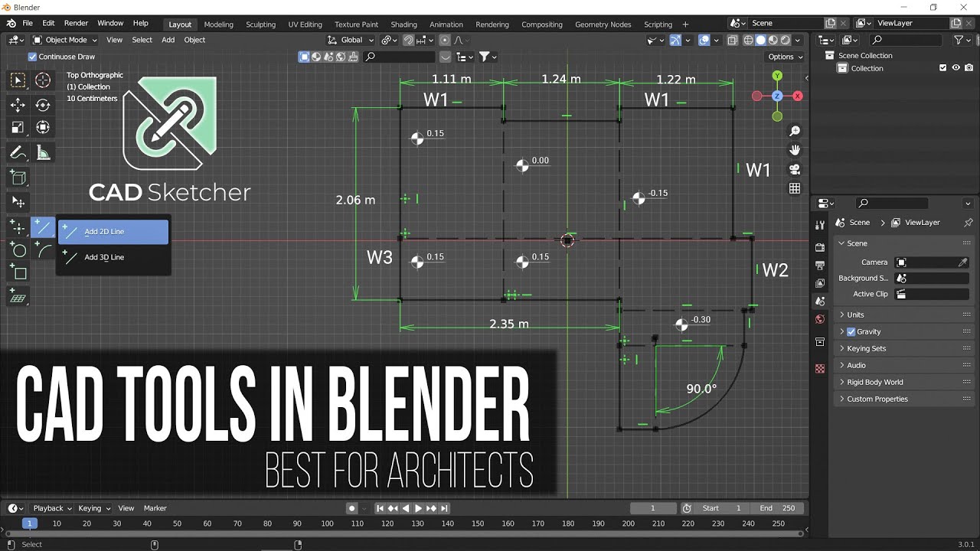This screenshot has width=980, height=551.
Task: Jump to the timeline start frame
Action: click(381, 508)
